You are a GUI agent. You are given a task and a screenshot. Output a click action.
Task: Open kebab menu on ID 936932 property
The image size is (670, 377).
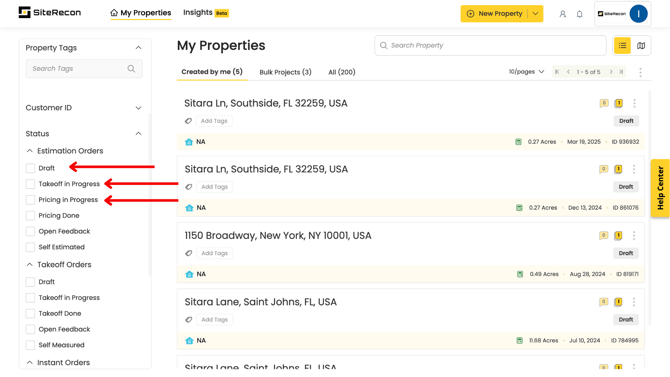point(635,103)
